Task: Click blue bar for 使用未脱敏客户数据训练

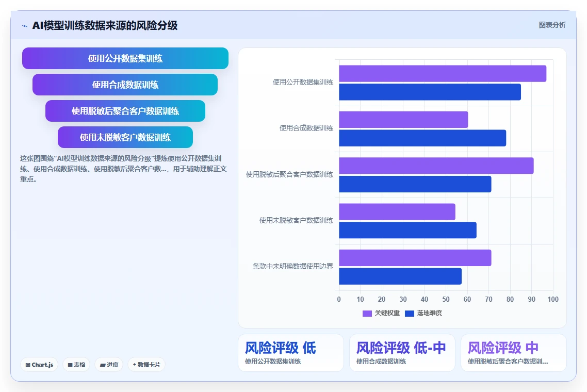Action: tap(407, 230)
